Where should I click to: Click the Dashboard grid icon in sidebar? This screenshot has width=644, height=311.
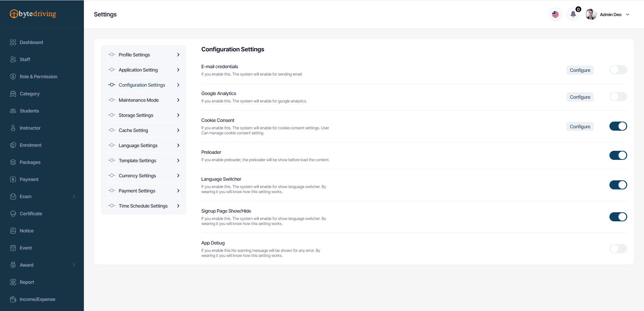coord(13,42)
